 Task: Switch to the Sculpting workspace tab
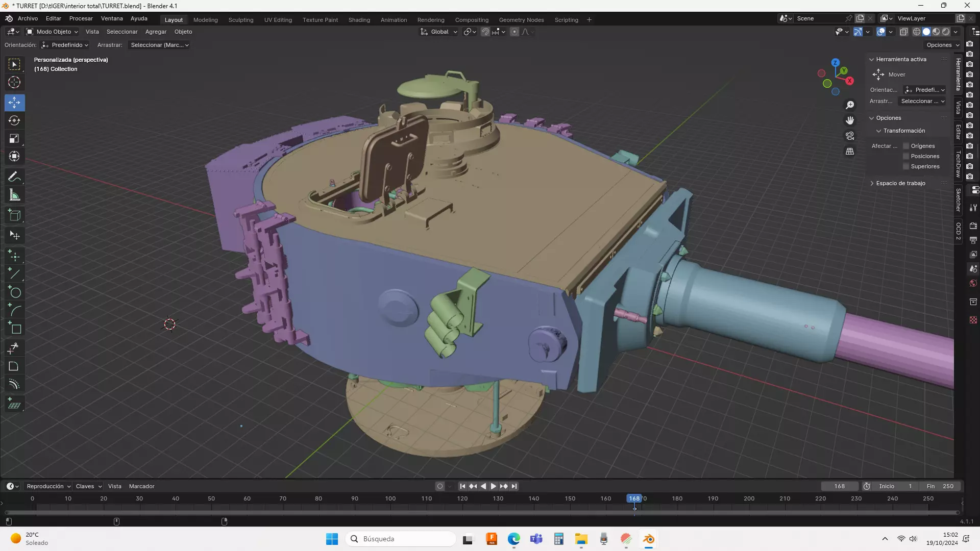click(240, 20)
